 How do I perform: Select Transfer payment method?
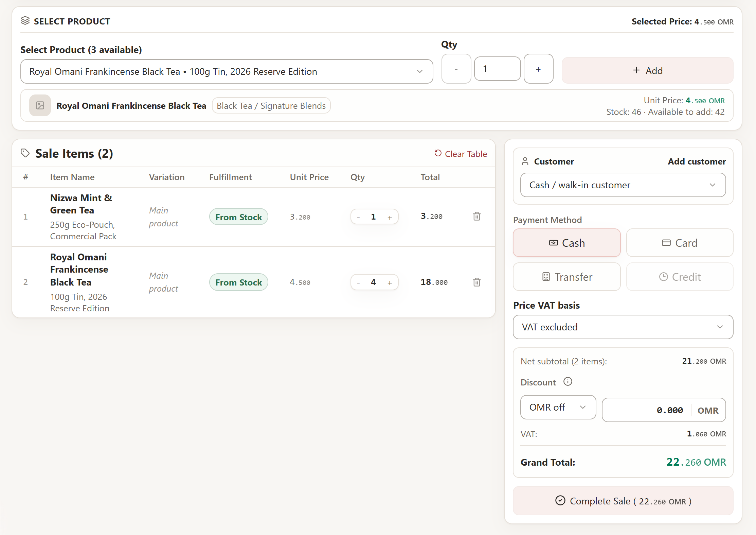point(566,277)
